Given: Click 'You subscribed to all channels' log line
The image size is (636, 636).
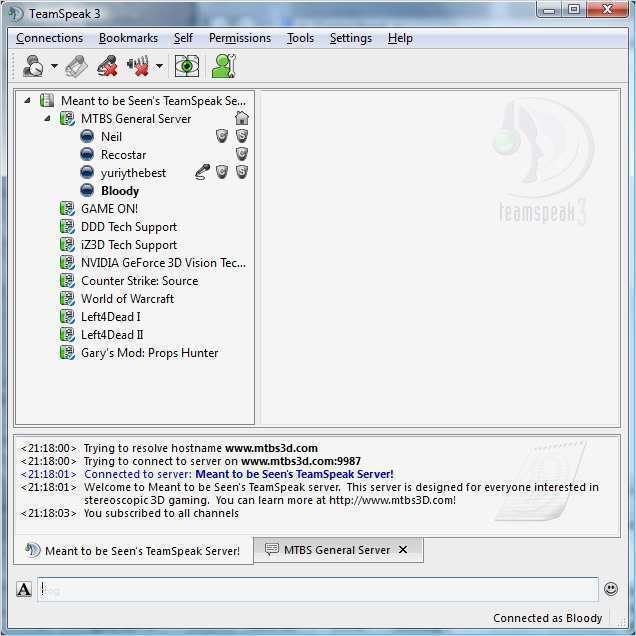Looking at the screenshot, I should tap(161, 513).
